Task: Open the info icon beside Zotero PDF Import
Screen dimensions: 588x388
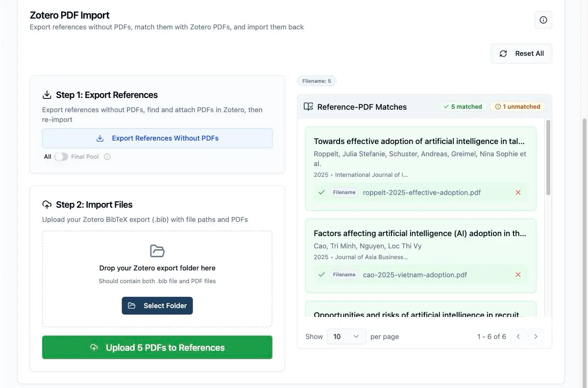Action: click(x=543, y=20)
